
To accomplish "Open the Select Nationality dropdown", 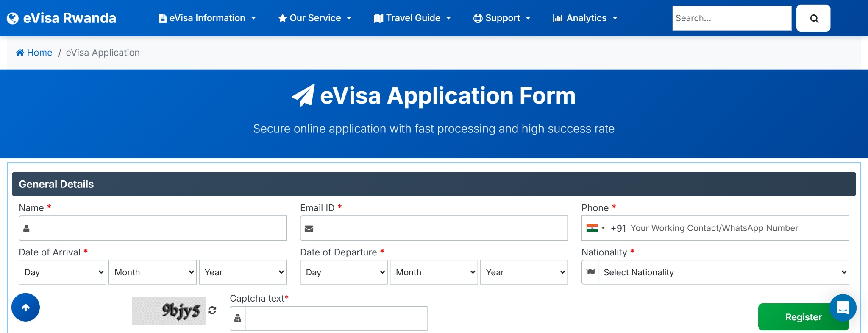I will coord(723,272).
